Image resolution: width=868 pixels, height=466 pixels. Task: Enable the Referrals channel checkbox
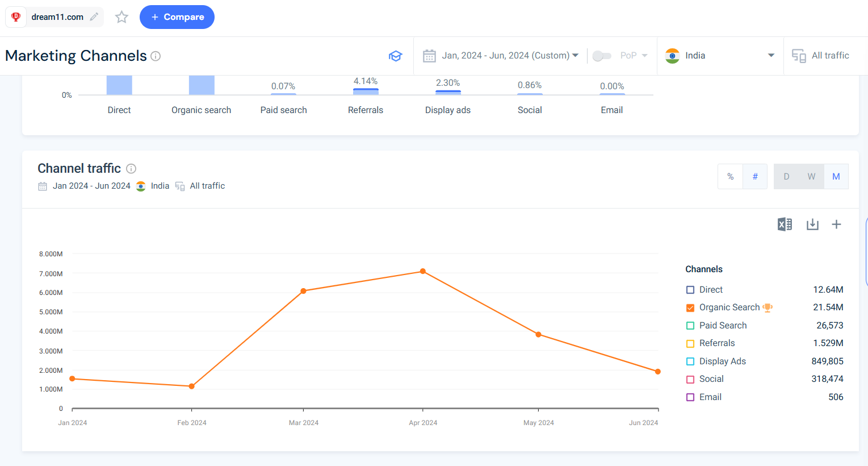(x=690, y=344)
